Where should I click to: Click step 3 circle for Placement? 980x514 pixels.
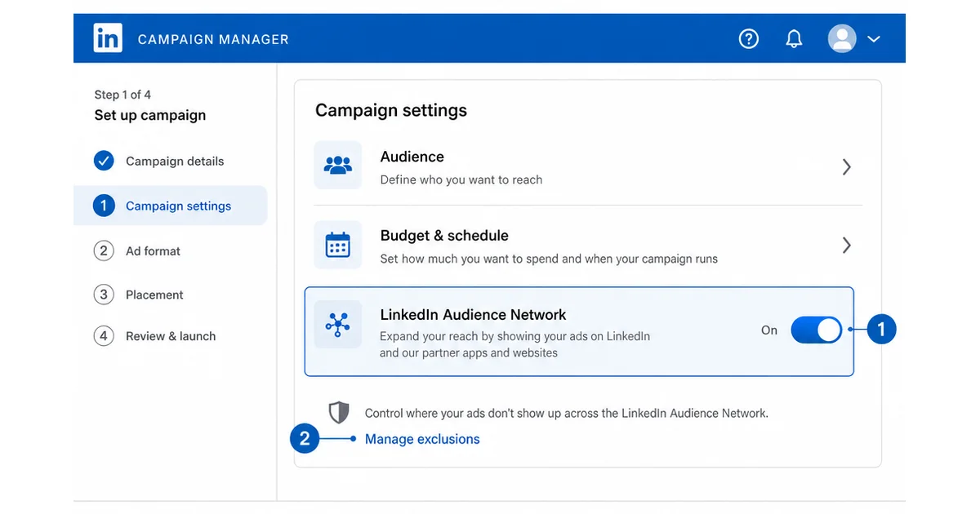[x=104, y=295]
